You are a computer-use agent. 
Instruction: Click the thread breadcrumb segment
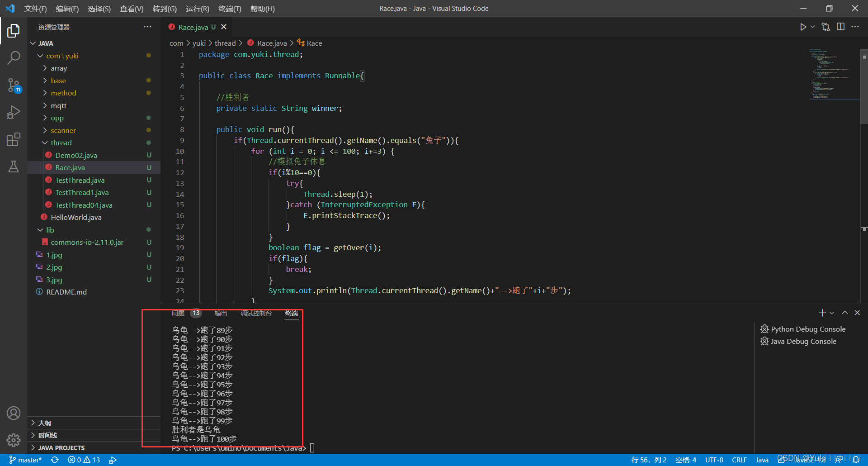225,43
